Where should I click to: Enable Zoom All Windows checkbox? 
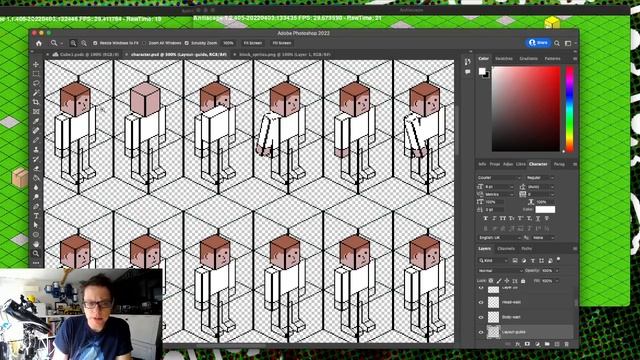pos(144,43)
